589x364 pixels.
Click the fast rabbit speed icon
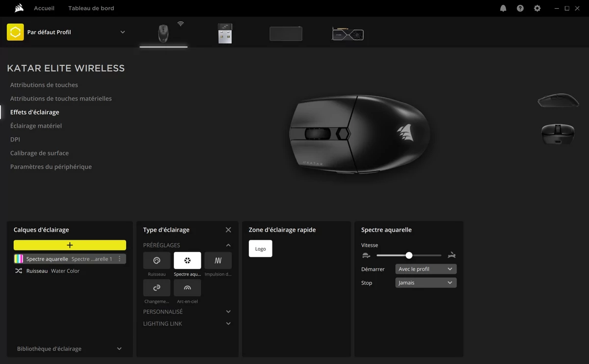[452, 255]
